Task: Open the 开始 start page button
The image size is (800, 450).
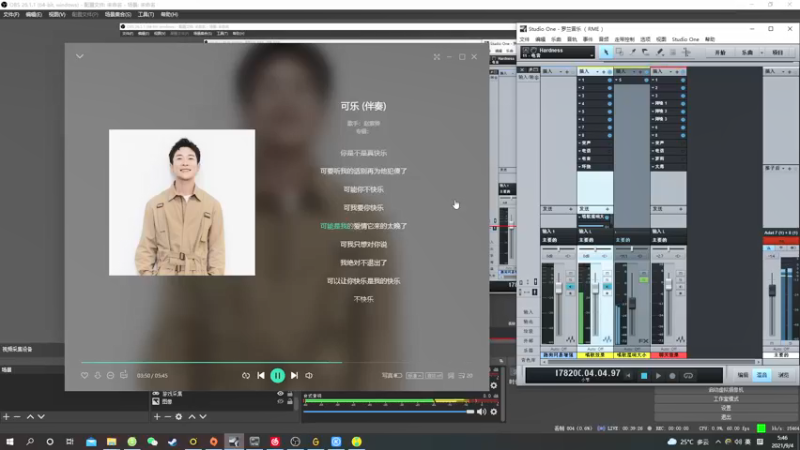Action: tap(720, 53)
